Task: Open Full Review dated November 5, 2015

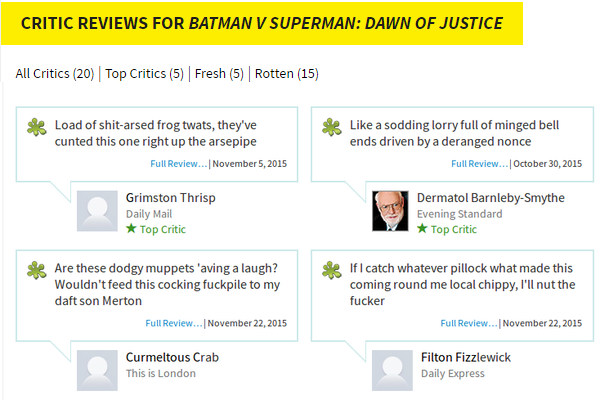Action: (x=178, y=163)
